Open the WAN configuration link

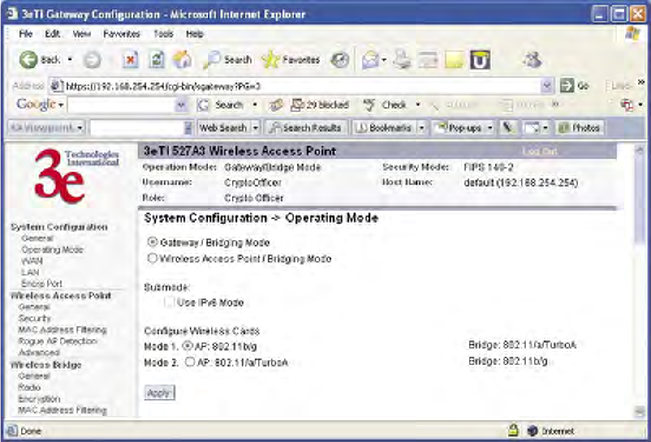pyautogui.click(x=32, y=261)
